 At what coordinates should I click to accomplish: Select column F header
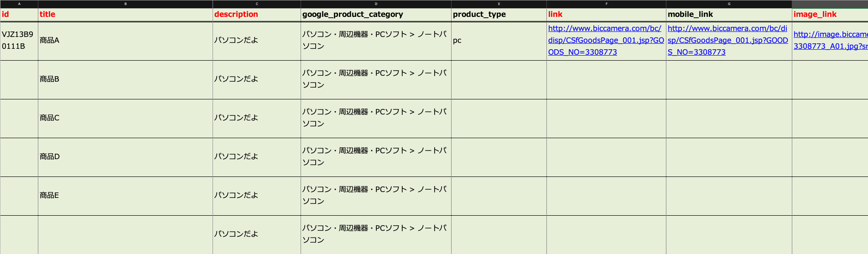click(606, 4)
